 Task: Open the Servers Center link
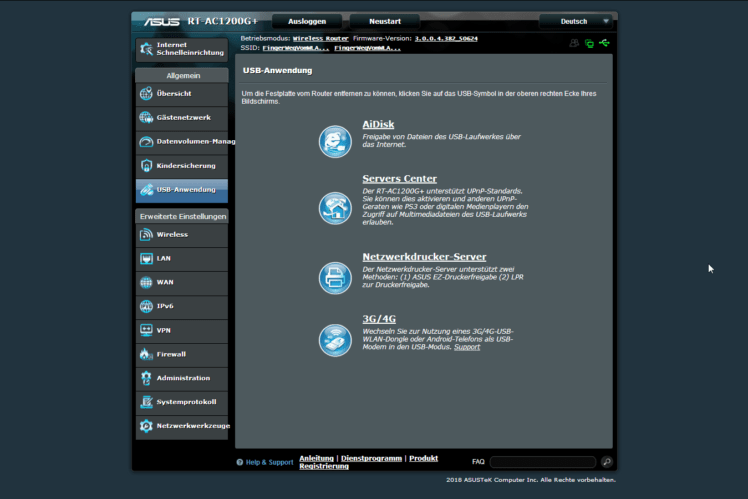coord(399,179)
